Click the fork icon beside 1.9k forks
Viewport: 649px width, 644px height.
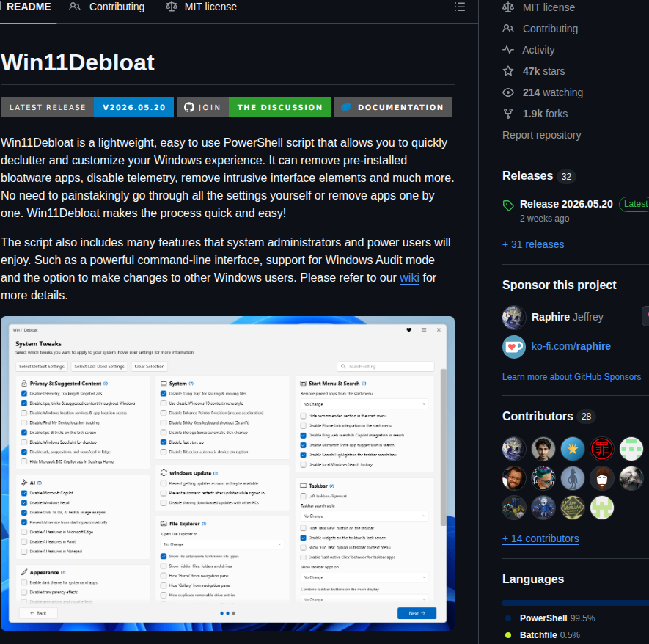508,114
